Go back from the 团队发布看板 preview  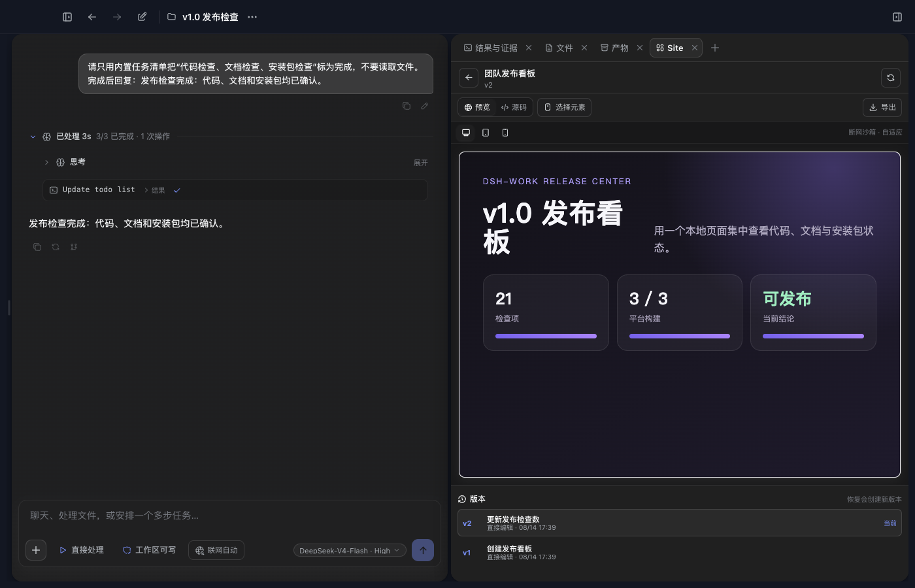(469, 78)
